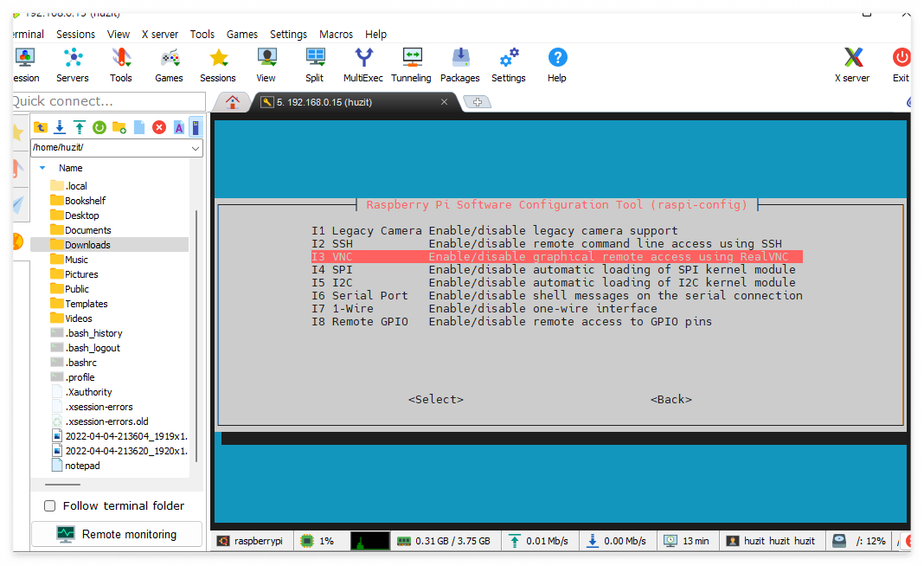The width and height of the screenshot is (924, 566).
Task: Click the Quick connect input field
Action: (109, 101)
